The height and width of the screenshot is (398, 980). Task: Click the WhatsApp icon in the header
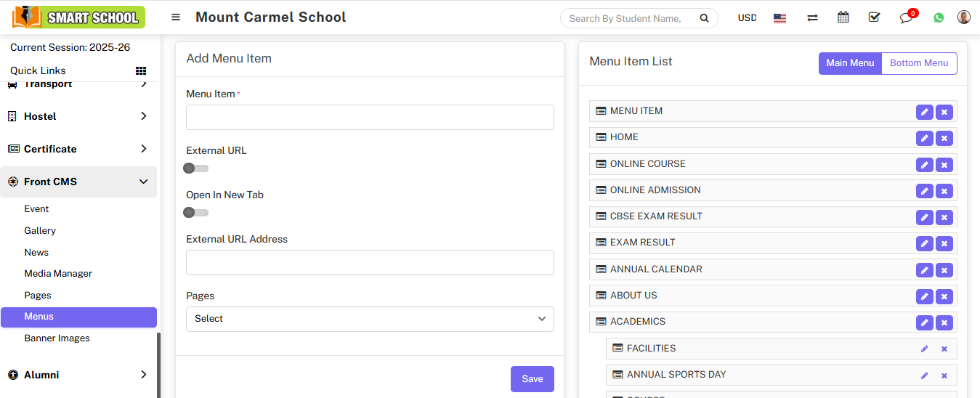click(939, 17)
